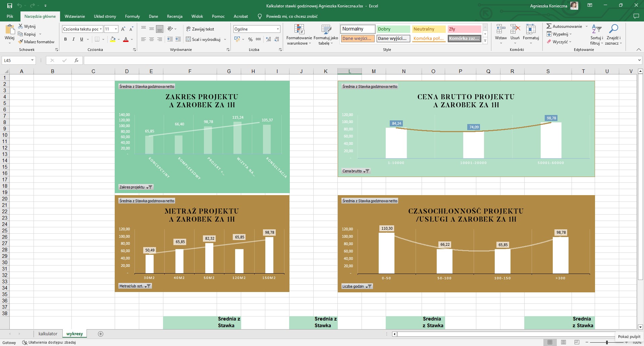The image size is (644, 346).
Task: Click the percent style icon
Action: click(250, 39)
